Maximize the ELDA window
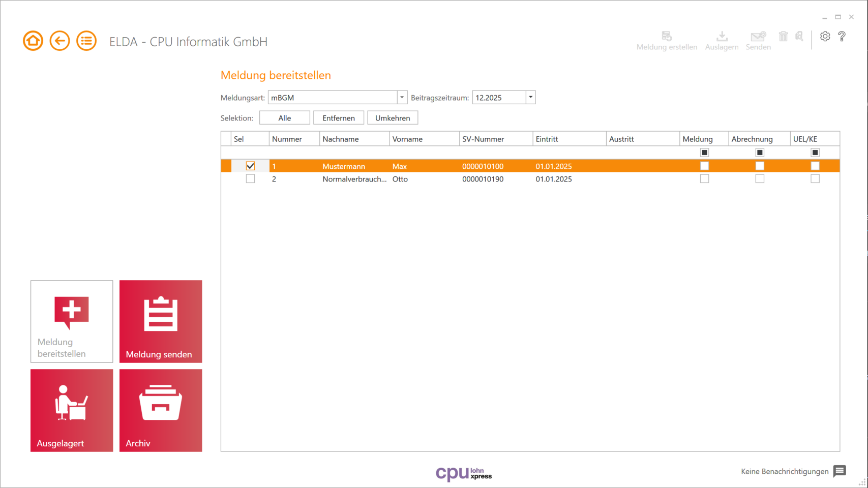 pyautogui.click(x=838, y=17)
